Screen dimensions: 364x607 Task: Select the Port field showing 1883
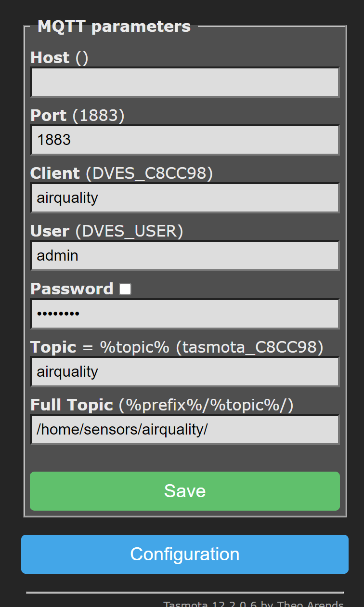coord(184,140)
